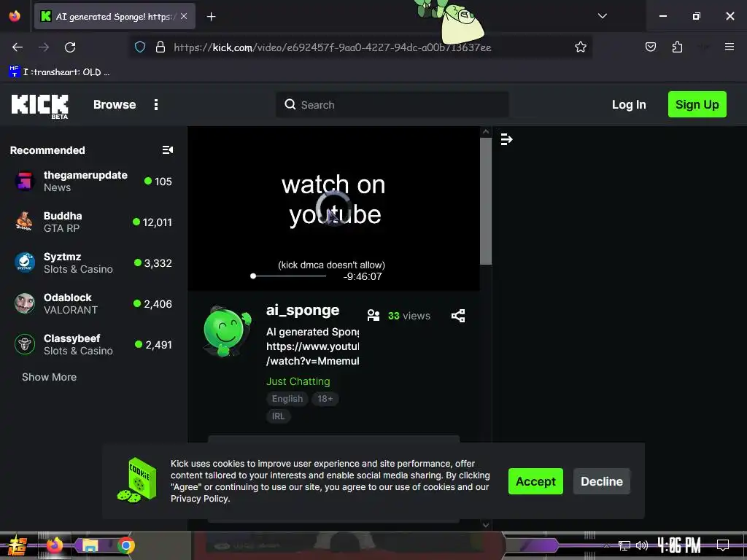Open the Pocket save icon
This screenshot has height=560, width=747.
tap(651, 47)
